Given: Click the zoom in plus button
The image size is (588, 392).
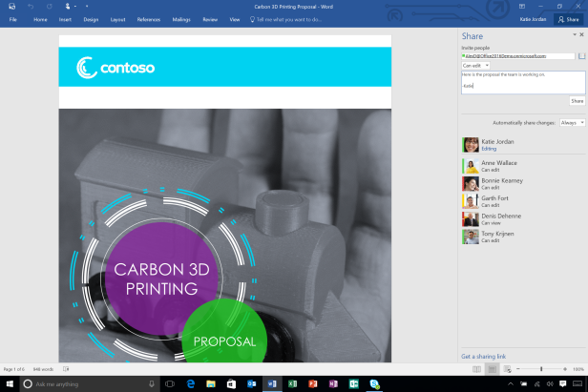Looking at the screenshot, I should point(565,369).
